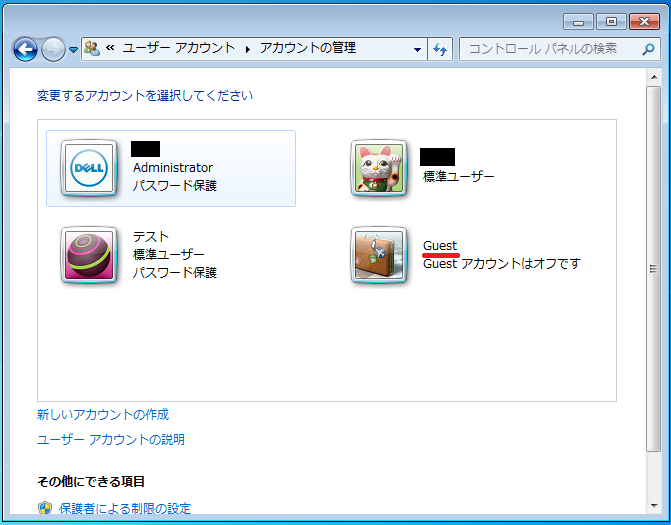Maximize the account management window

point(611,21)
